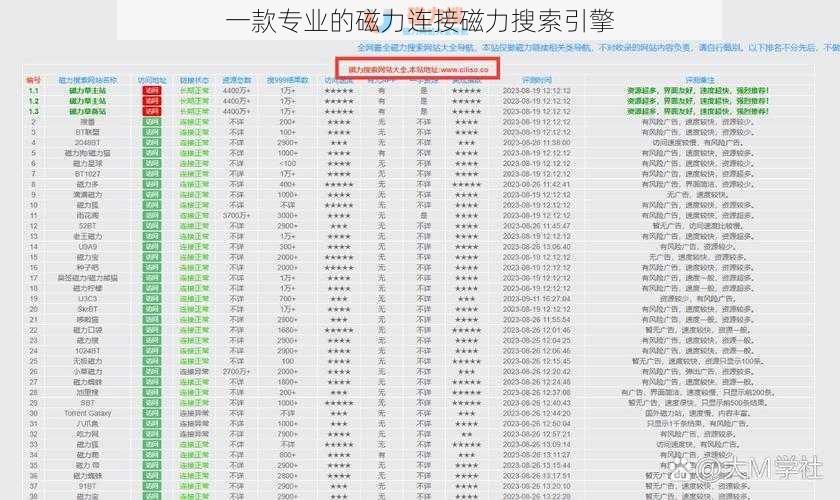The width and height of the screenshot is (840, 500).
Task: Click the review time 2023-08-26 12:44:20
Action: click(x=537, y=413)
